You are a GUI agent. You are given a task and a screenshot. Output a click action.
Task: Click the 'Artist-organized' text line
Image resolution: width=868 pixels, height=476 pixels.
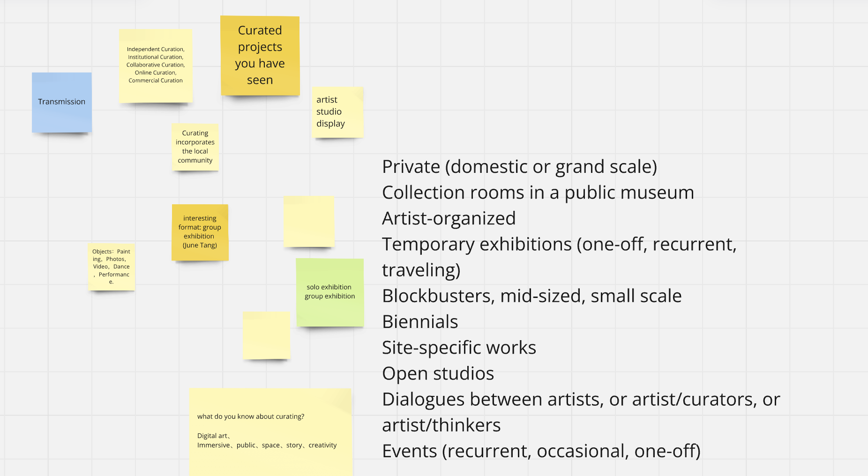449,218
